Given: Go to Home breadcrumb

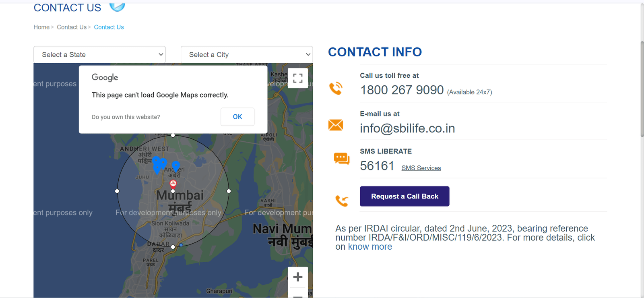Looking at the screenshot, I should (x=41, y=27).
